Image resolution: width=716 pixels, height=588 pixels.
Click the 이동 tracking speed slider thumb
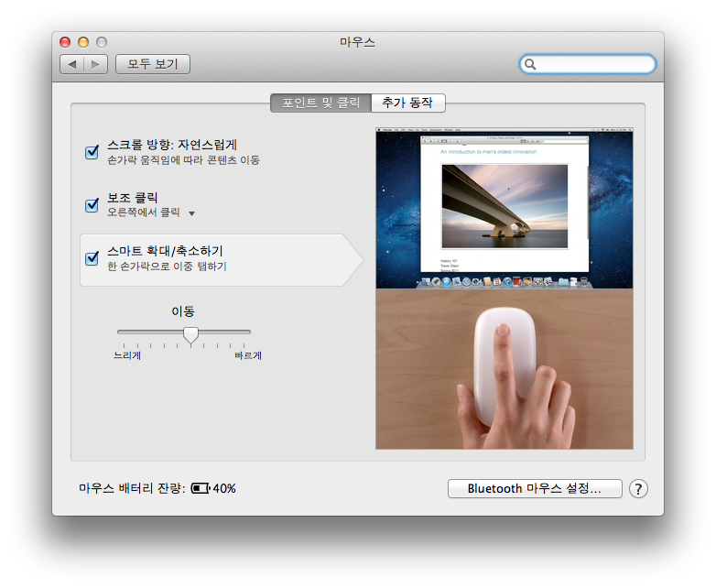[190, 335]
